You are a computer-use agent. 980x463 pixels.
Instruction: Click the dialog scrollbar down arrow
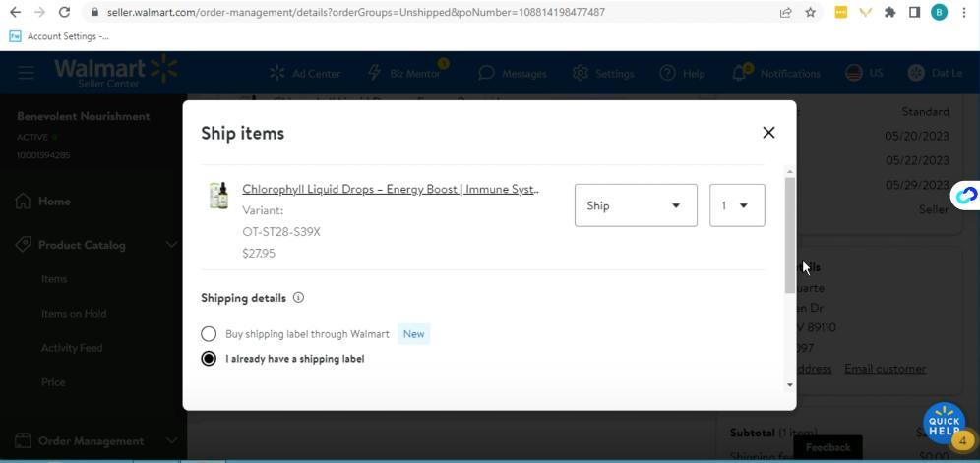pos(790,385)
